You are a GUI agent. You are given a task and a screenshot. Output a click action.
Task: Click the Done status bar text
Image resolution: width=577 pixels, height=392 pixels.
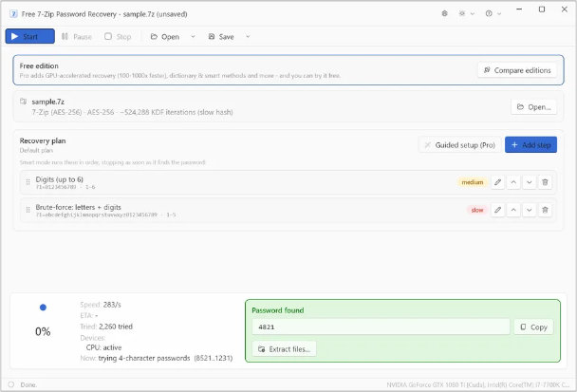pyautogui.click(x=28, y=384)
